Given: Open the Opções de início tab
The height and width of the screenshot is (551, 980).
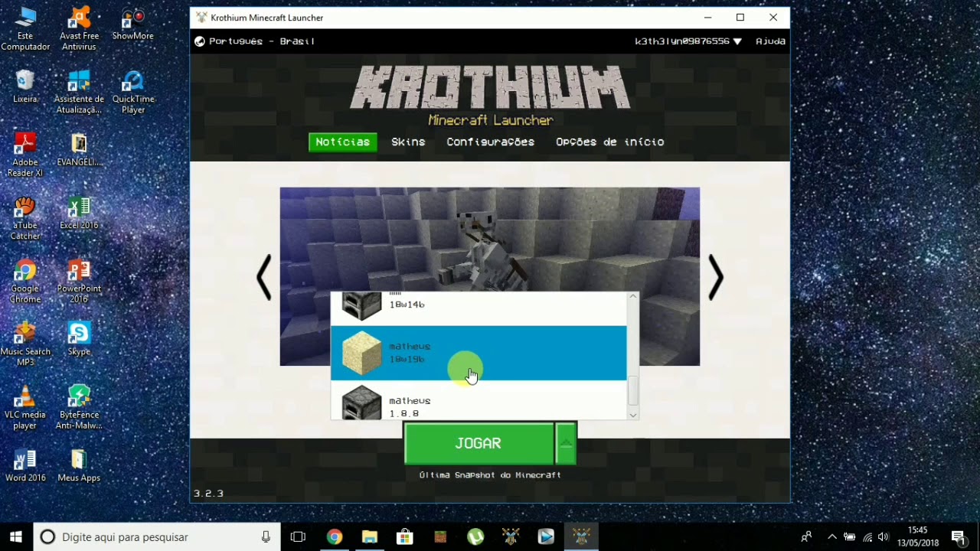Looking at the screenshot, I should [x=609, y=142].
